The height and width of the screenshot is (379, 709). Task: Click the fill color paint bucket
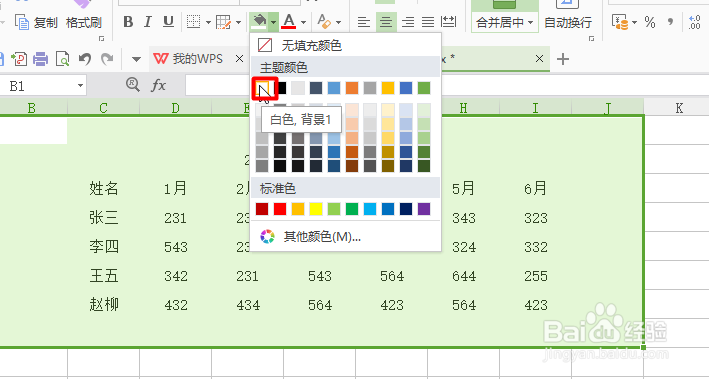pyautogui.click(x=259, y=21)
